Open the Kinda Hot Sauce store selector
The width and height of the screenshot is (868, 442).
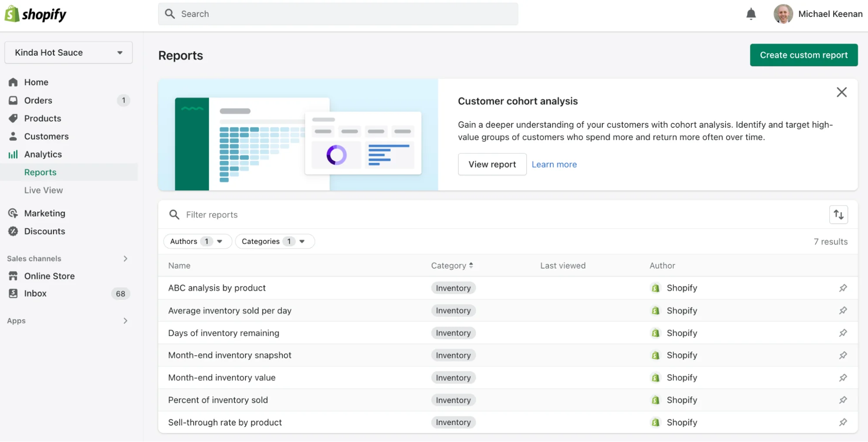68,52
